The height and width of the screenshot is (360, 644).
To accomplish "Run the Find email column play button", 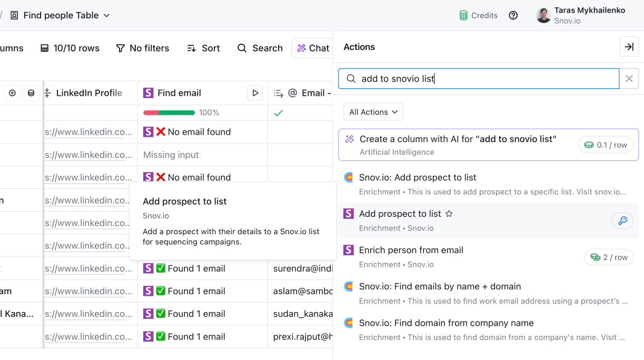I will 255,93.
